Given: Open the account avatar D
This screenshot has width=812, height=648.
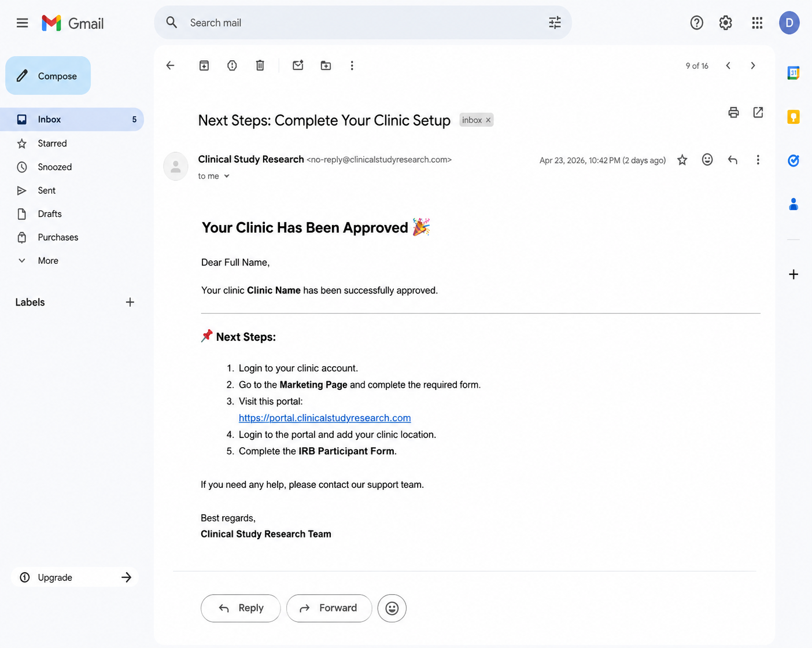Looking at the screenshot, I should click(789, 23).
